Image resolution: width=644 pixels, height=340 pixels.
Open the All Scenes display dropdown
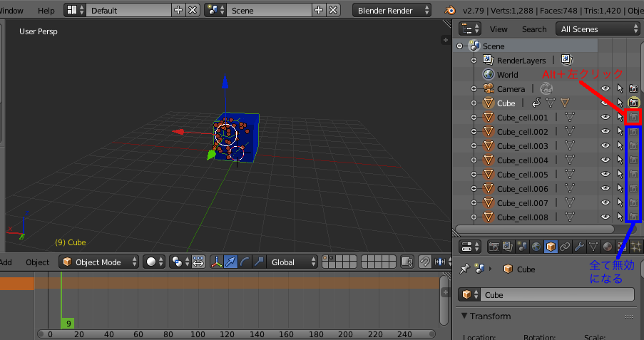[x=598, y=29]
